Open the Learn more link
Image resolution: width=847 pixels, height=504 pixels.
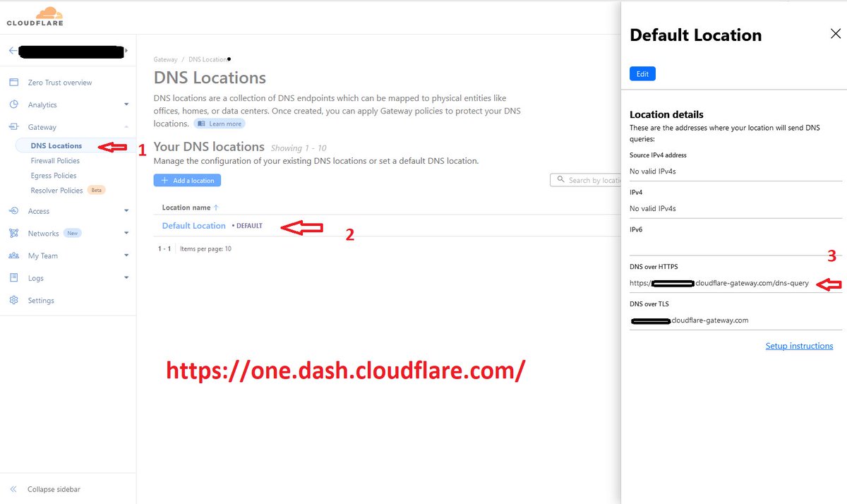click(220, 124)
